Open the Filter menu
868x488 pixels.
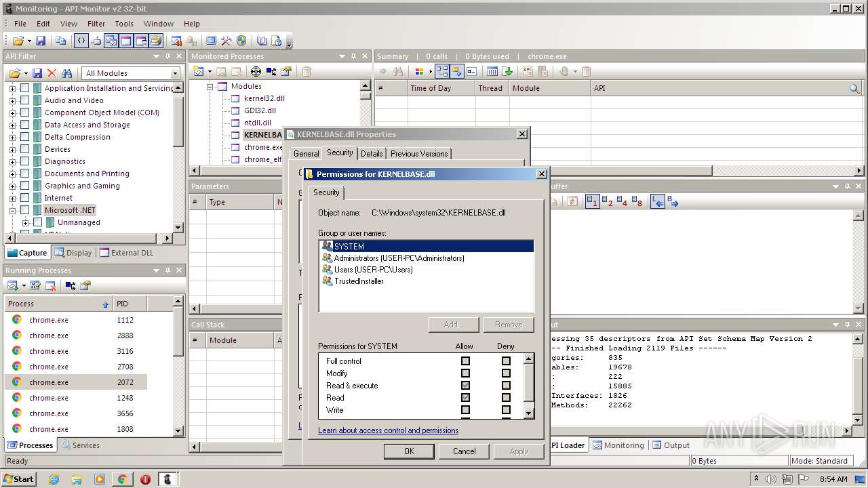tap(96, 24)
